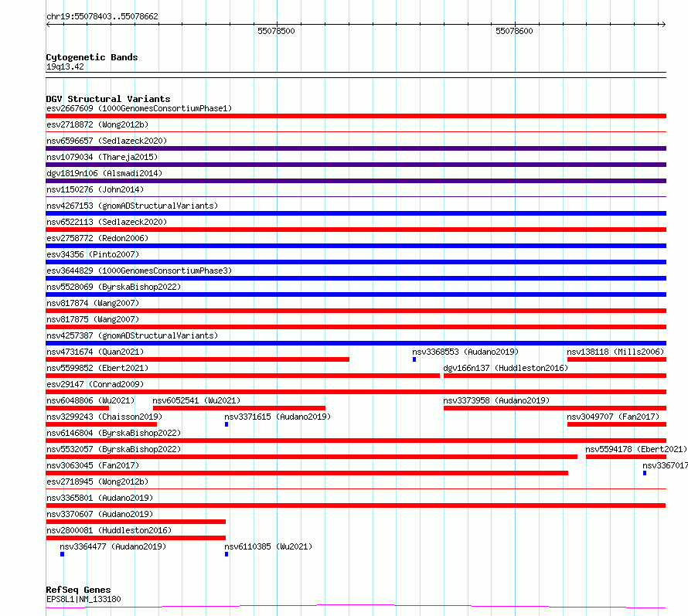
Task: Click nsv3299243 (Chaisson2019) label
Action: (x=104, y=417)
